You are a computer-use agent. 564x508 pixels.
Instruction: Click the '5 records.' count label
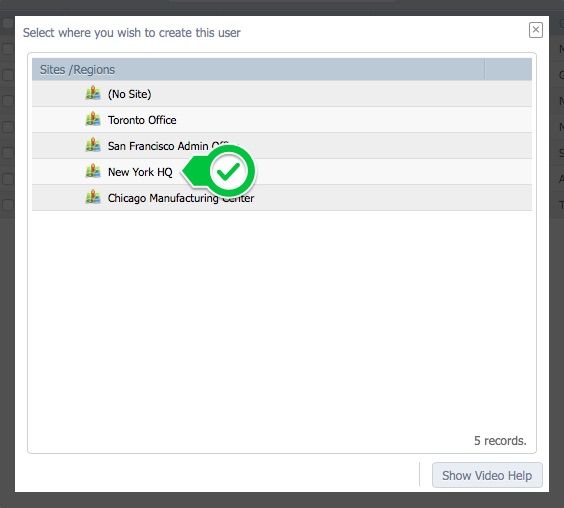point(500,440)
